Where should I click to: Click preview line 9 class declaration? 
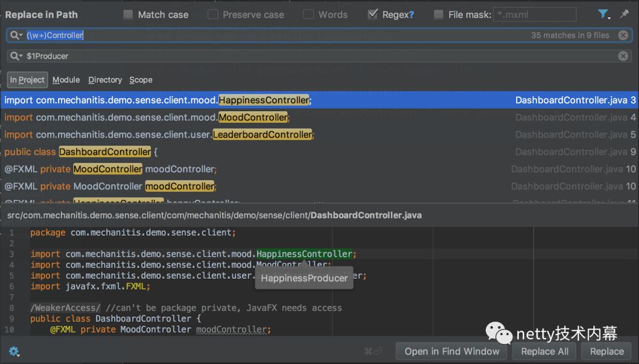tap(116, 318)
